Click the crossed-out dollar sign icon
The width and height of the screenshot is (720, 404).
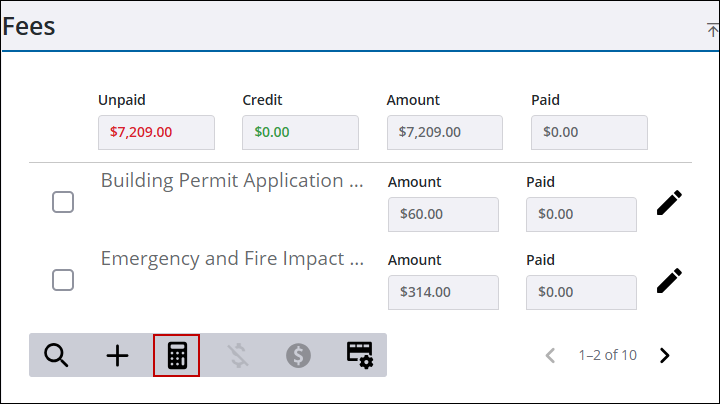[238, 355]
